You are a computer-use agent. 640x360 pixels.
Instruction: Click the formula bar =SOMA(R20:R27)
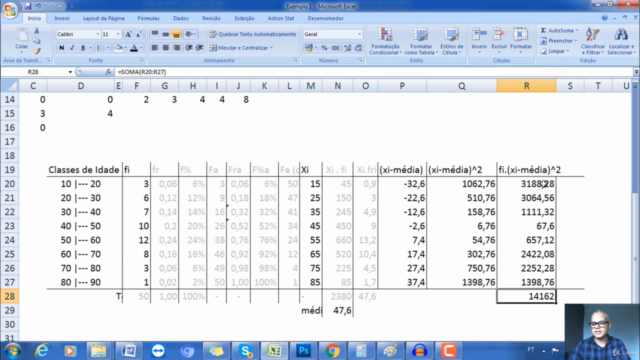click(x=373, y=72)
